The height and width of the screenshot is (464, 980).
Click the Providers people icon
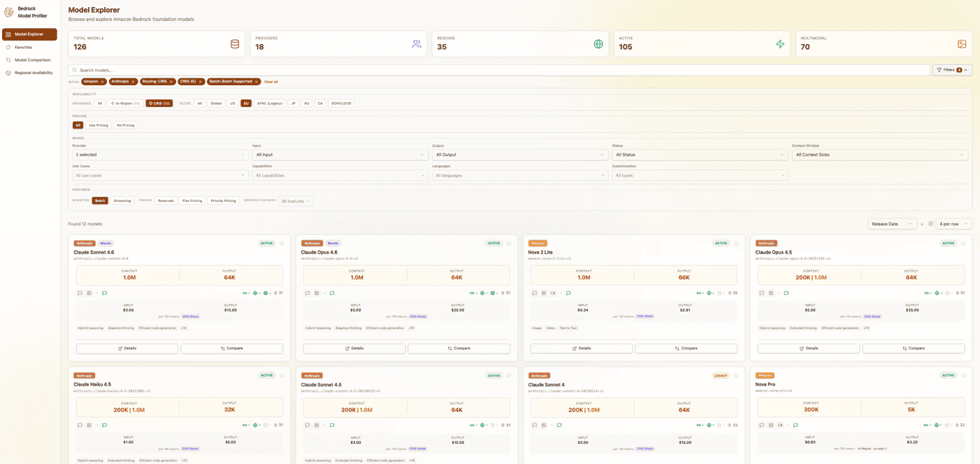(417, 44)
